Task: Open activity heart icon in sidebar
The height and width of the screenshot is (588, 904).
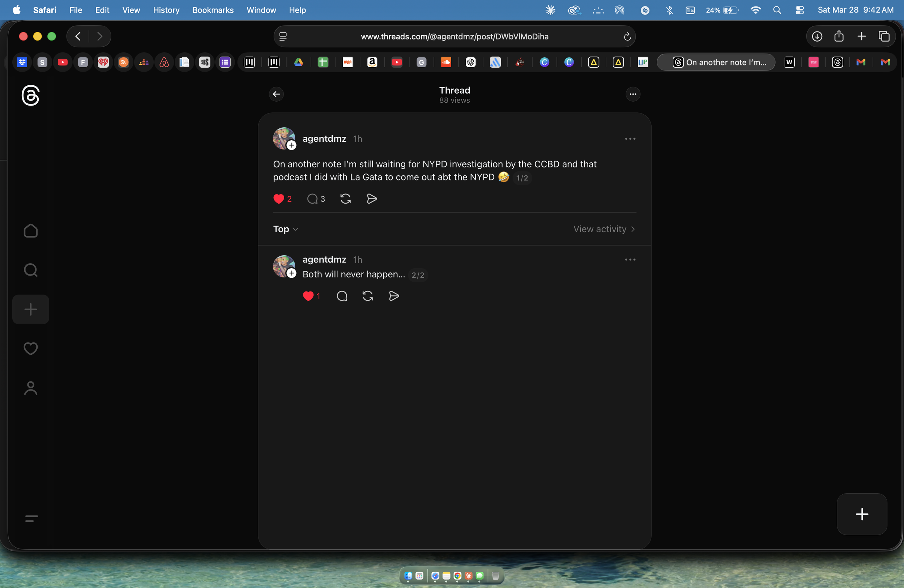Action: tap(30, 348)
